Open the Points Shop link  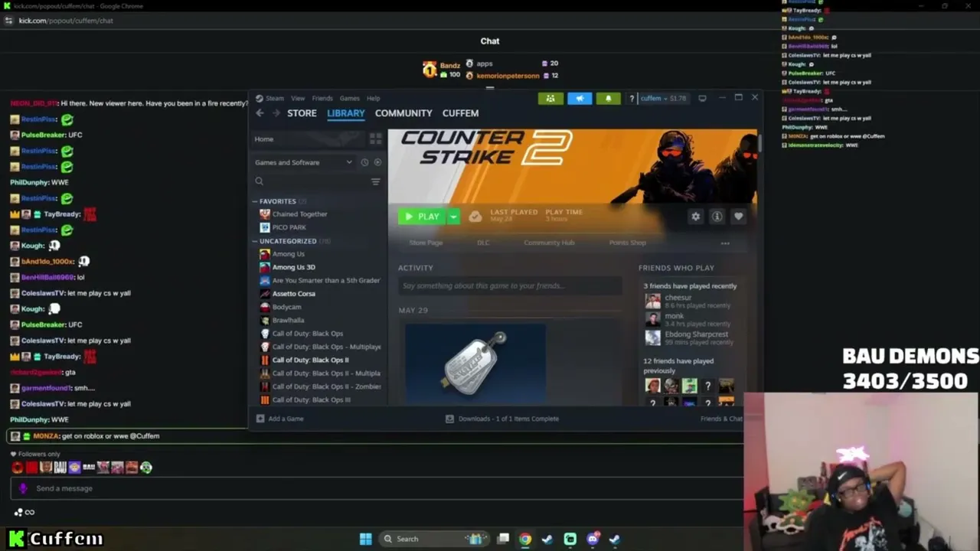(x=628, y=243)
